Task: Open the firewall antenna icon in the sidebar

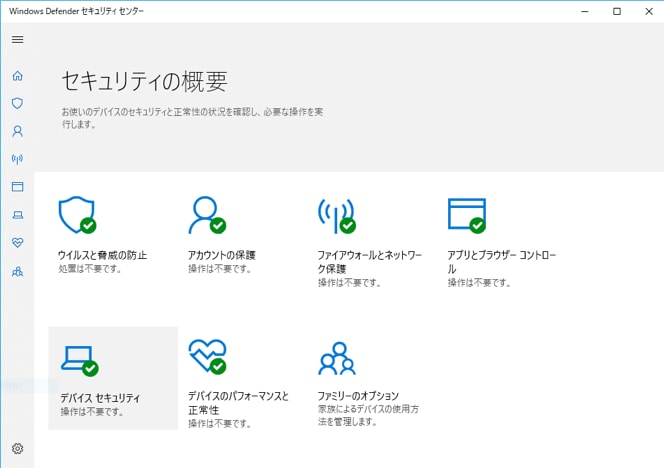Action: pyautogui.click(x=17, y=159)
